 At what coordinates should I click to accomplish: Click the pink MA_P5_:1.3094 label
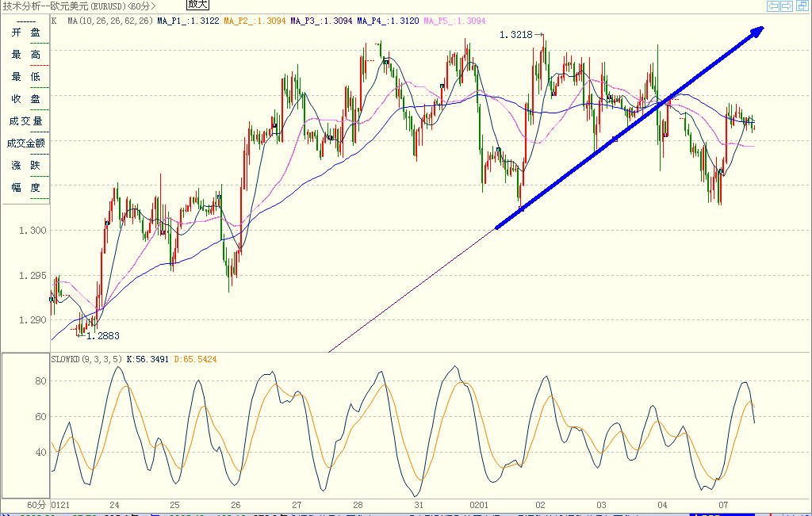coord(454,21)
